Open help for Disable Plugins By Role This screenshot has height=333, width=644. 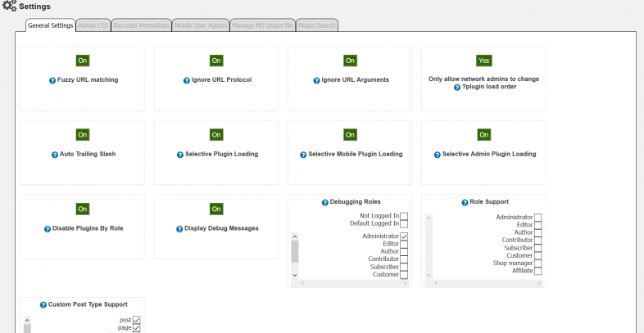click(48, 229)
